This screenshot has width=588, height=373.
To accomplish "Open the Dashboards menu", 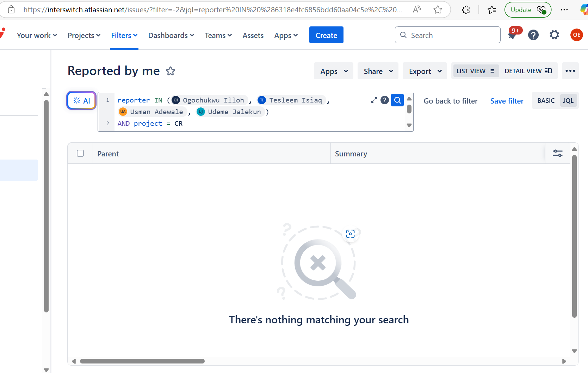I will (171, 35).
